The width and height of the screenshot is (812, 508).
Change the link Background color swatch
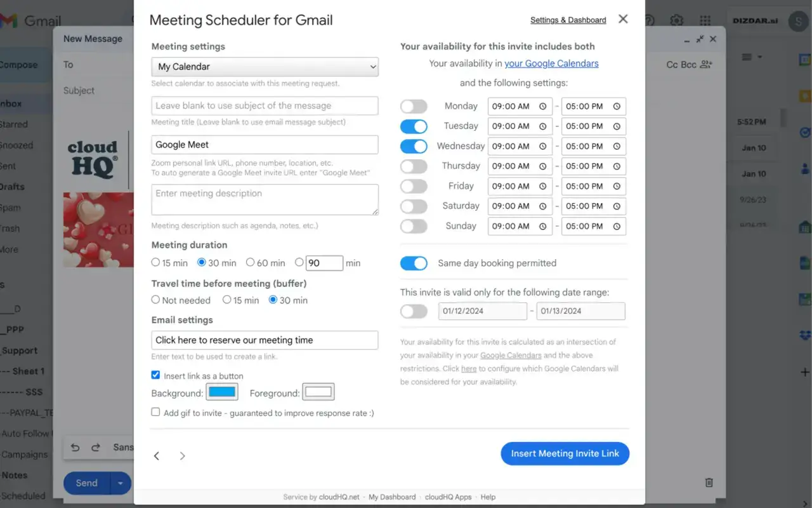point(221,392)
